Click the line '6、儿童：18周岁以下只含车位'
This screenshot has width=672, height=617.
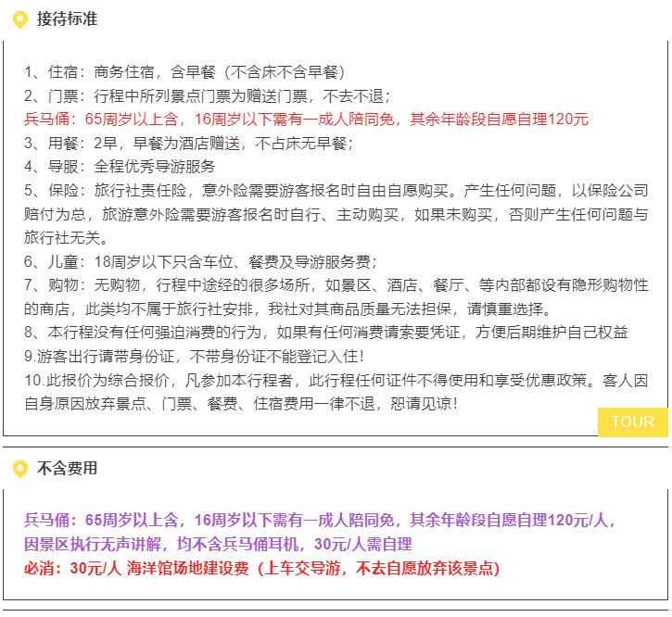200,262
